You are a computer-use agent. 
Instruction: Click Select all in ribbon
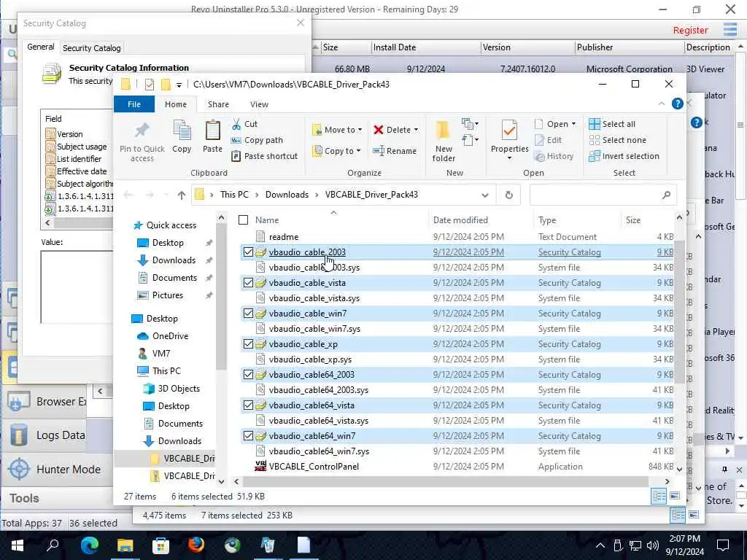(x=612, y=124)
